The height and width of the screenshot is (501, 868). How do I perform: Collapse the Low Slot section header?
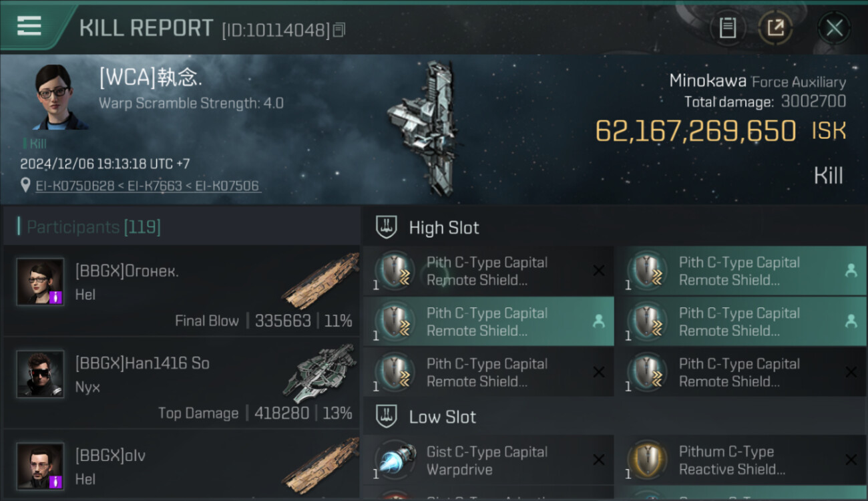point(442,417)
